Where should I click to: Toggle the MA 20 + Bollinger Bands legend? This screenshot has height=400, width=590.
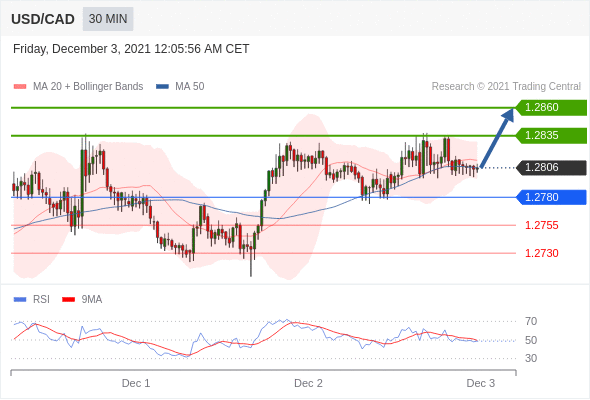78,87
